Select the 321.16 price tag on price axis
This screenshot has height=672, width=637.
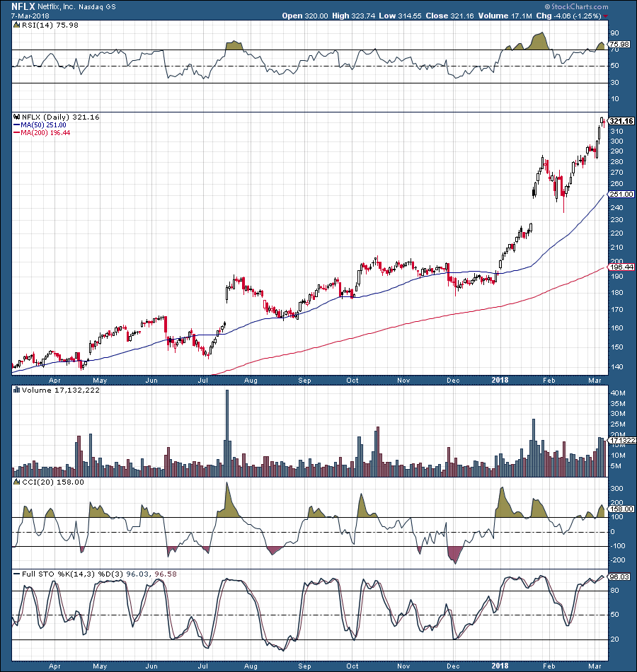(621, 121)
